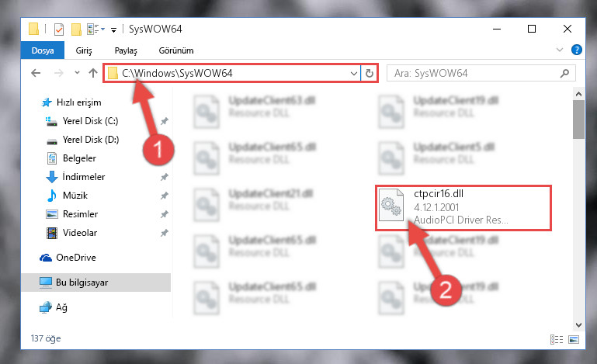This screenshot has height=364, width=597.
Task: Select the ctpcir16.dll file
Action: pos(463,208)
